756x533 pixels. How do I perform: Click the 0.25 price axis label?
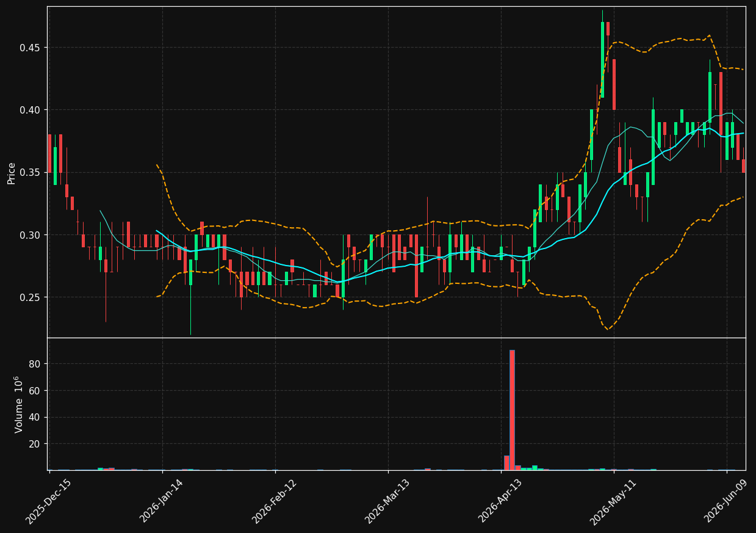[x=31, y=297]
